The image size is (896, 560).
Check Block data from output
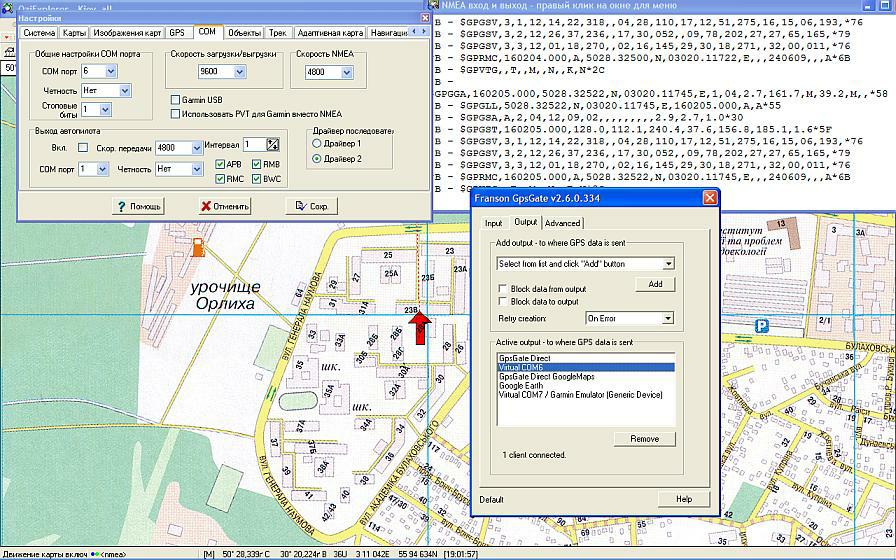point(503,289)
